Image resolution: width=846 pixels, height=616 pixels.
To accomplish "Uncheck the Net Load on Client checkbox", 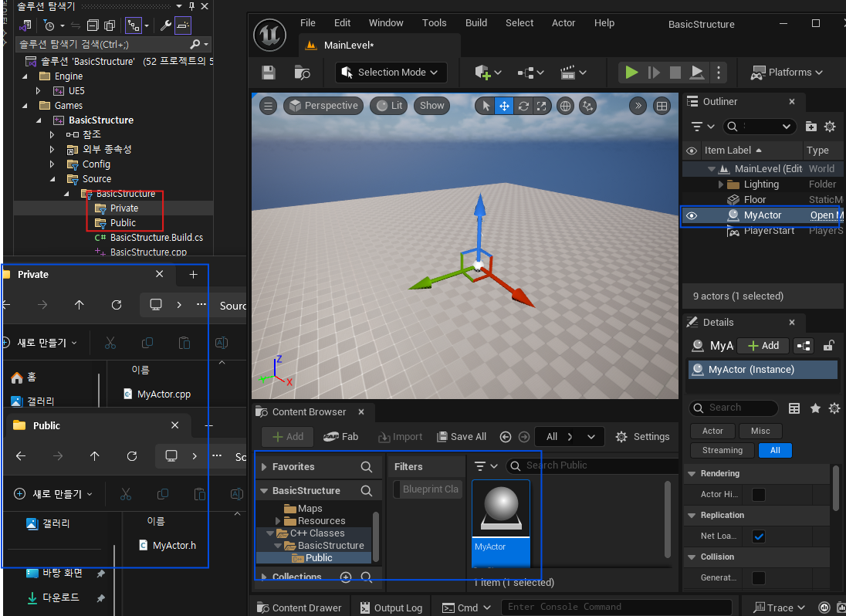I will point(759,536).
